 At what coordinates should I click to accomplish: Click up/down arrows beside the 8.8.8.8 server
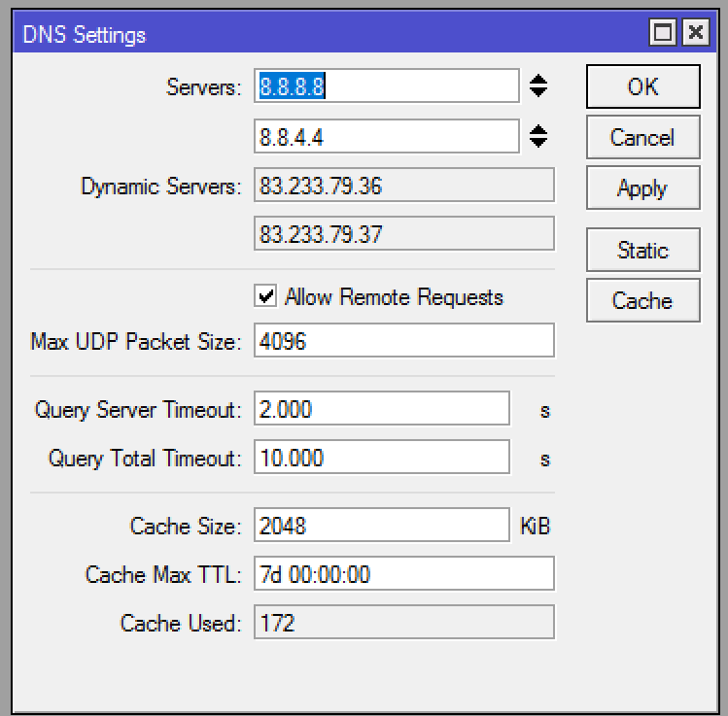538,85
